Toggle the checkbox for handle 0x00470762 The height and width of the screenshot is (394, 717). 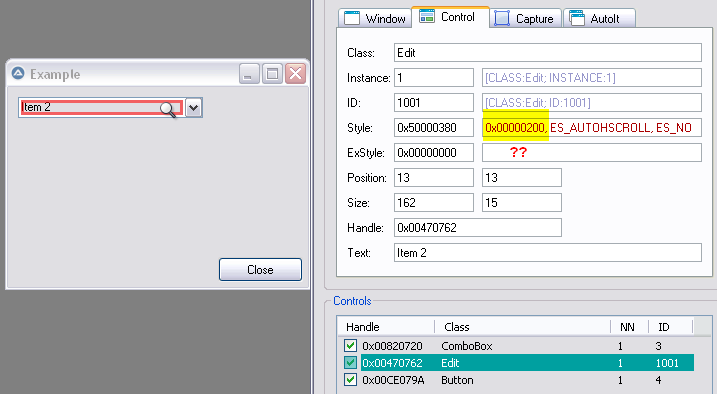pos(350,363)
